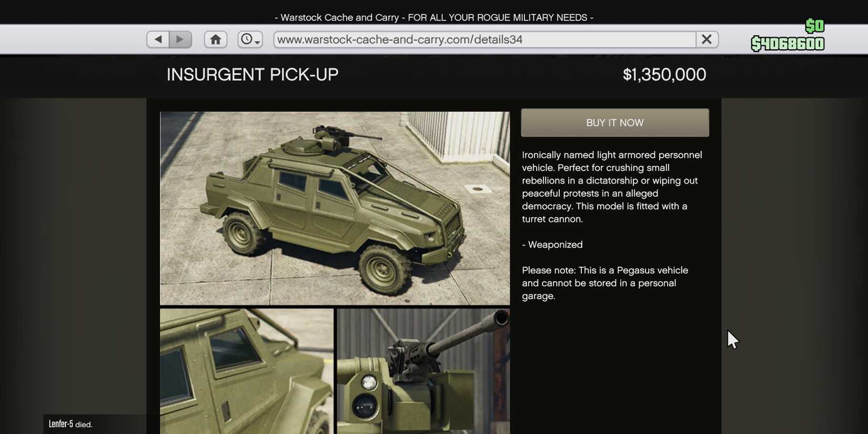The height and width of the screenshot is (434, 868).
Task: Open the turret cannon close-up thumbnail
Action: pos(423,371)
